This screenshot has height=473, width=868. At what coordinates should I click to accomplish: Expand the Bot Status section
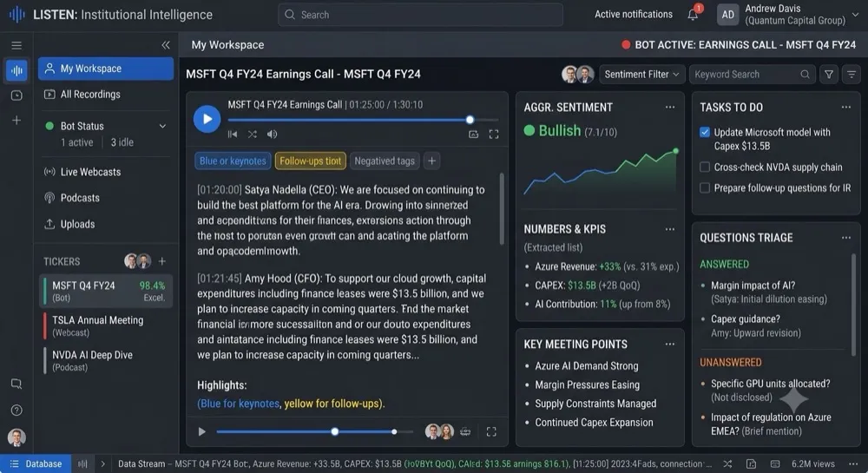click(163, 126)
